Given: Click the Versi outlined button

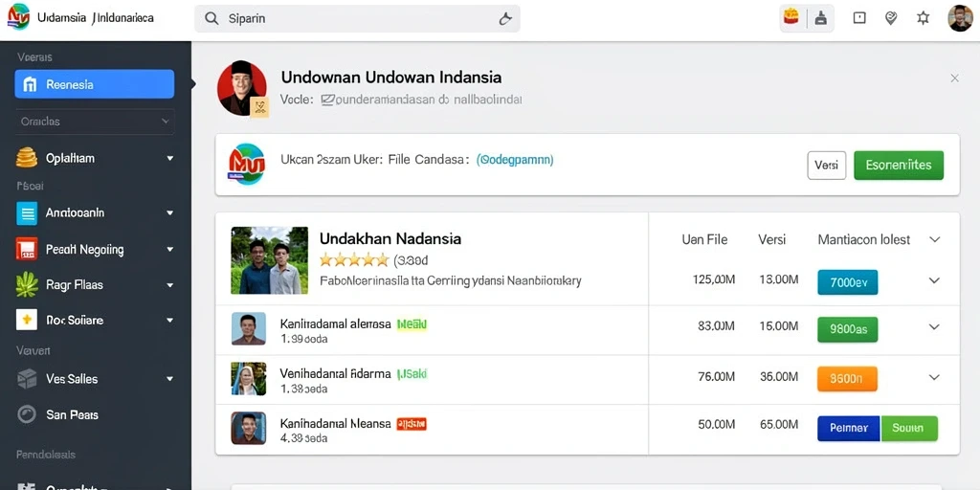Looking at the screenshot, I should 827,165.
